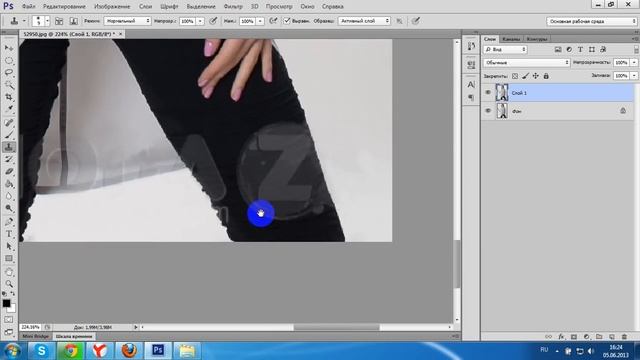The width and height of the screenshot is (640, 360).
Task: Select the Blur tool
Action: [x=9, y=196]
